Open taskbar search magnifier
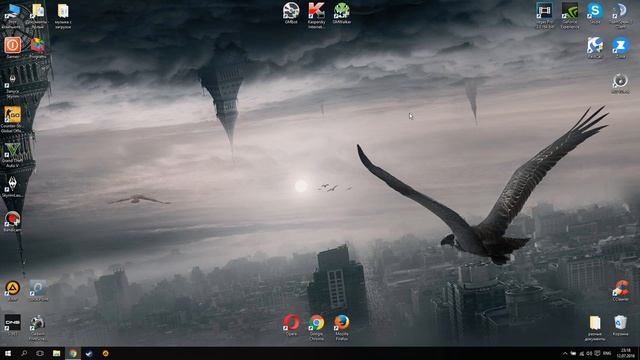This screenshot has width=640, height=360. (24, 353)
